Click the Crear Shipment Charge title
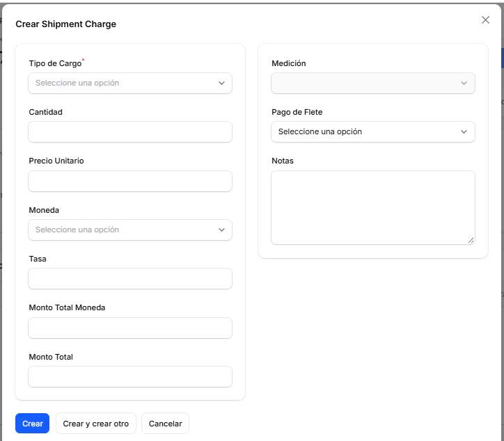 66,24
